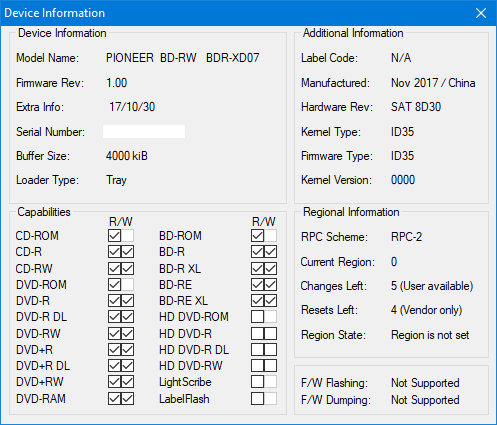This screenshot has height=425, width=497.
Task: Click the blank Serial Number field
Action: tap(144, 132)
